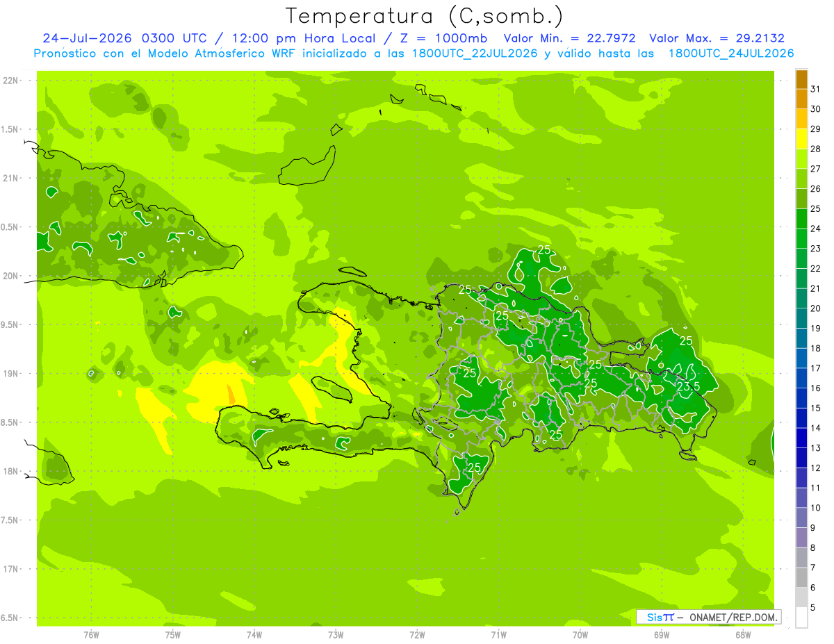This screenshot has width=834, height=644.
Task: Click the '69W' longitude axis label
Action: pos(662,635)
